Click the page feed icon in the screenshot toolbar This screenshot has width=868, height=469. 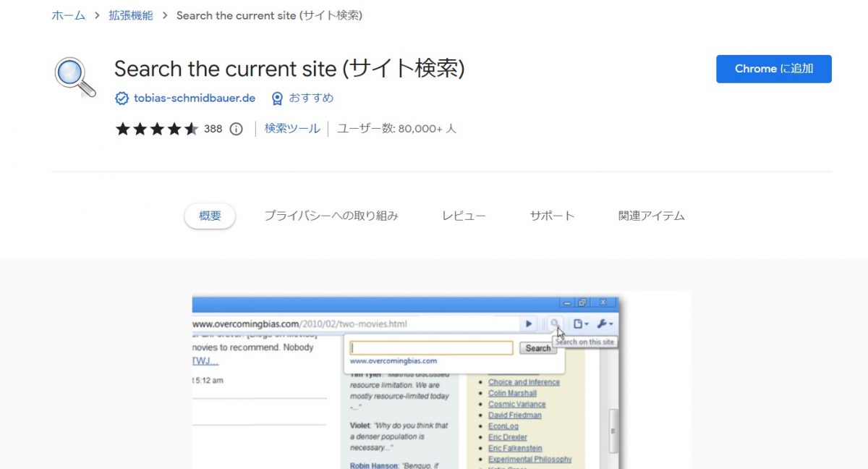[x=578, y=324]
